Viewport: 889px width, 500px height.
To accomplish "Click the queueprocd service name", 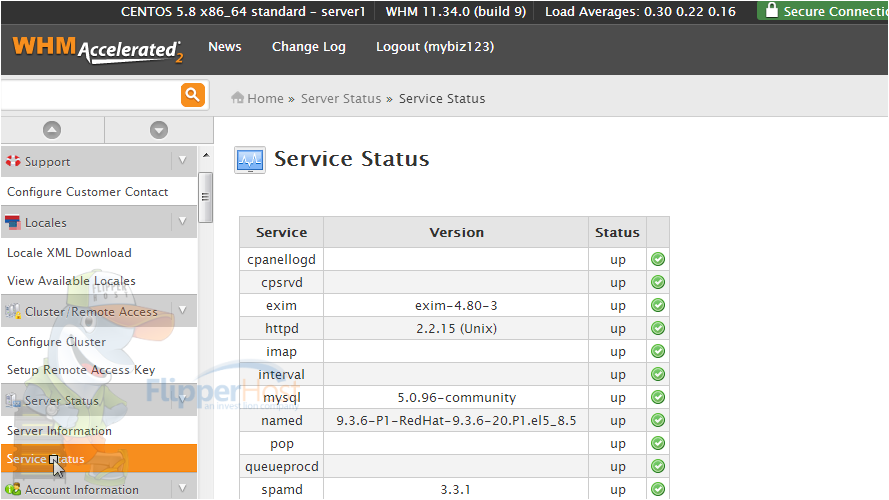I will 281,467.
